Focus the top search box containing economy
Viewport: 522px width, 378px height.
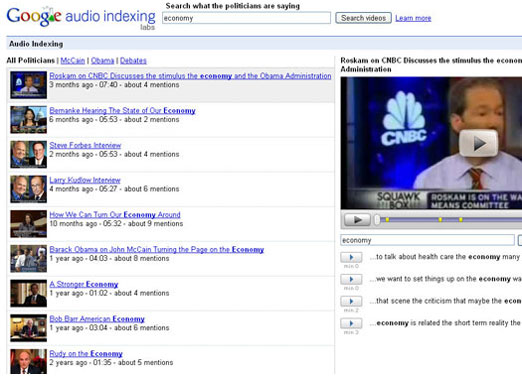(x=246, y=18)
